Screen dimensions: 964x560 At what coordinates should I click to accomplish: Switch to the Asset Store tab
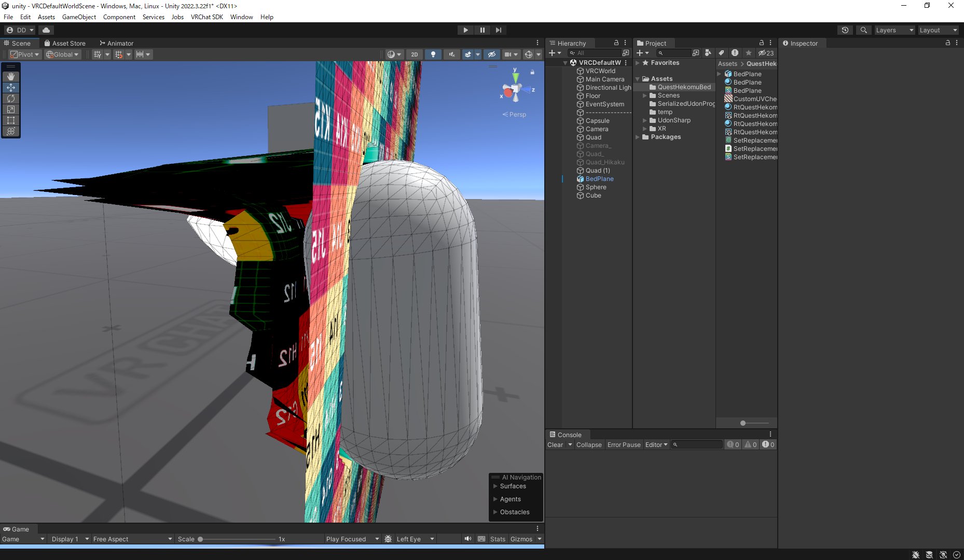pos(65,43)
